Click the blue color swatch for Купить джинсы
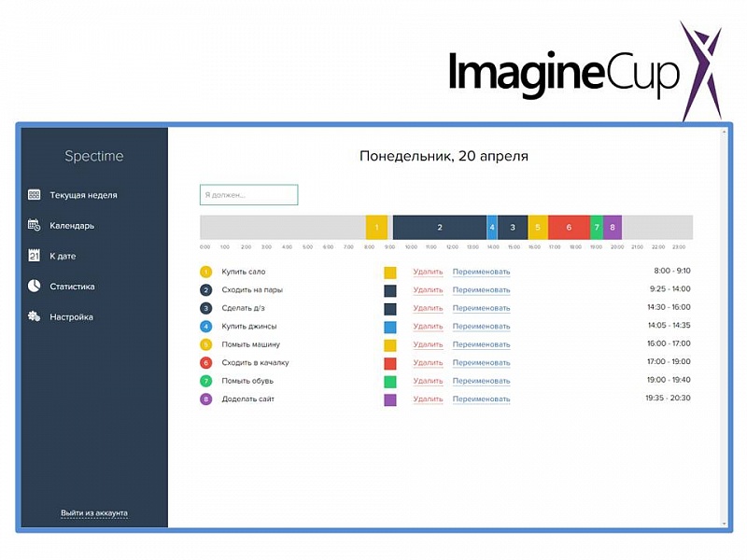This screenshot has height=560, width=747. point(390,327)
